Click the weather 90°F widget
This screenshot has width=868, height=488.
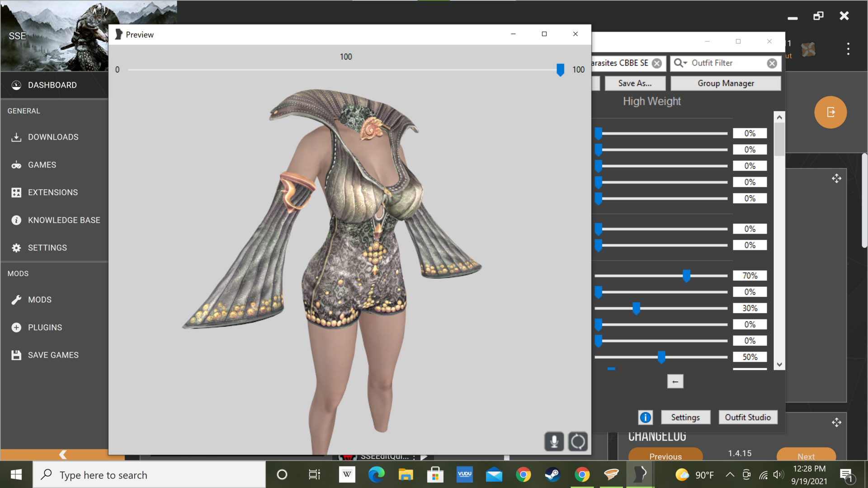[x=694, y=475]
